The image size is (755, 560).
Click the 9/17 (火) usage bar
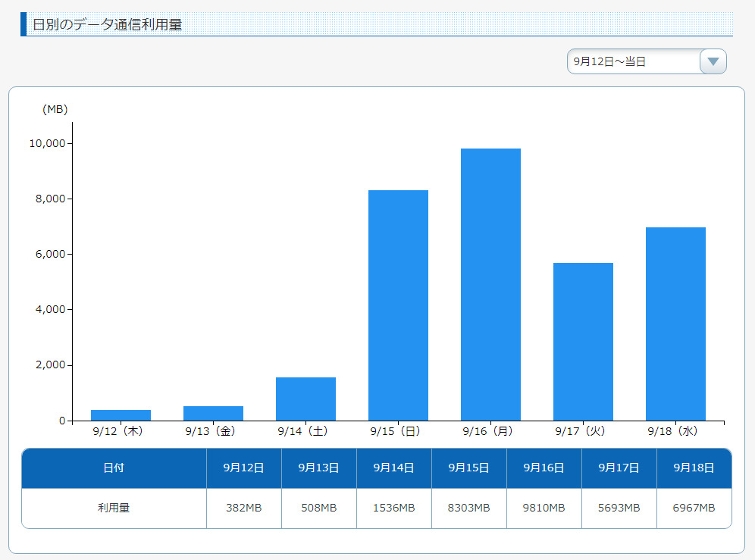[583, 342]
